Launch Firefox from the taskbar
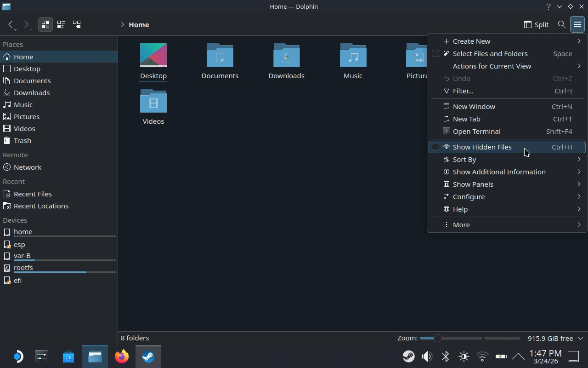 [121, 356]
